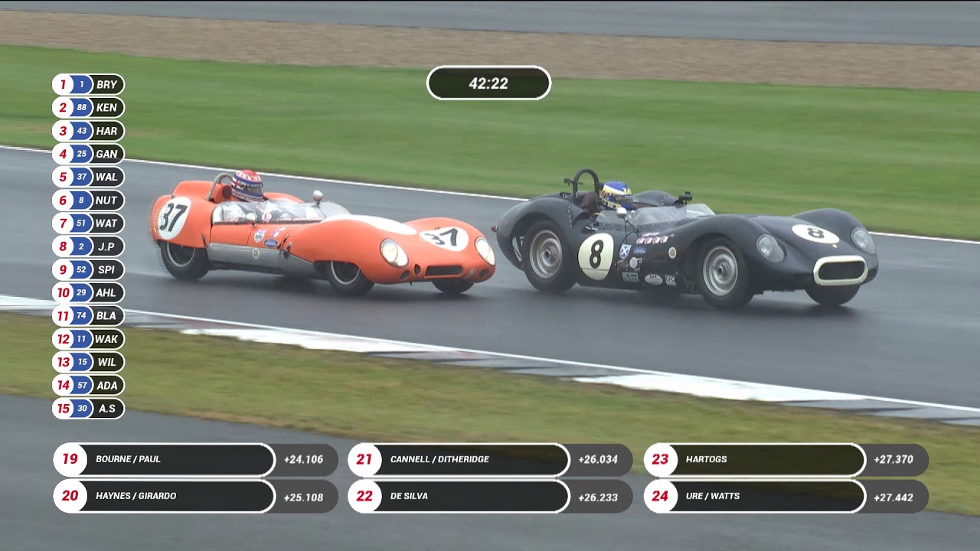Click the blue car number 25 badge

(82, 154)
